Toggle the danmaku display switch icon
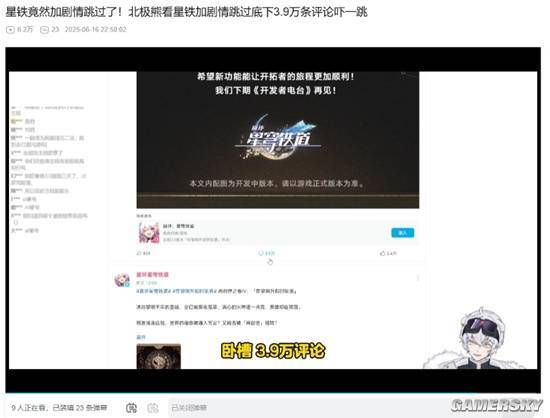Screen dimensions: 550x418 (x=131, y=408)
